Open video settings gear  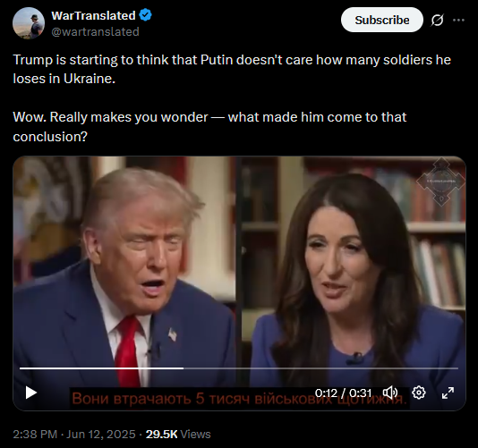(419, 393)
